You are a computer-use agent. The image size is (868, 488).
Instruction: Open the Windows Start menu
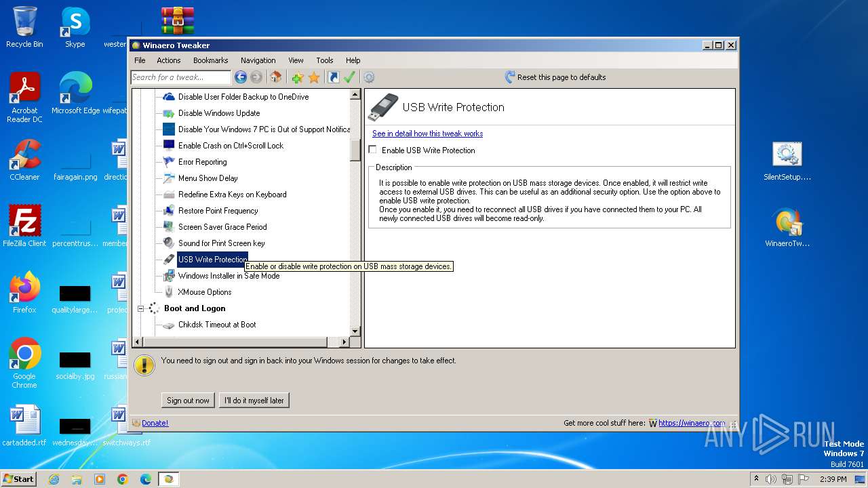pos(19,479)
